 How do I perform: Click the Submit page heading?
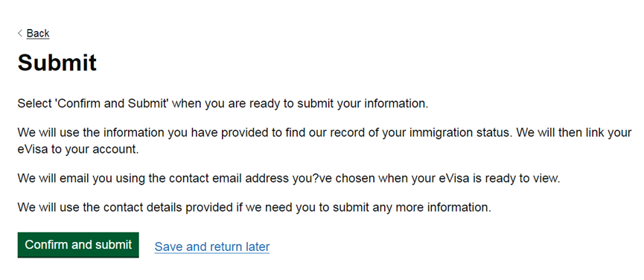(57, 63)
